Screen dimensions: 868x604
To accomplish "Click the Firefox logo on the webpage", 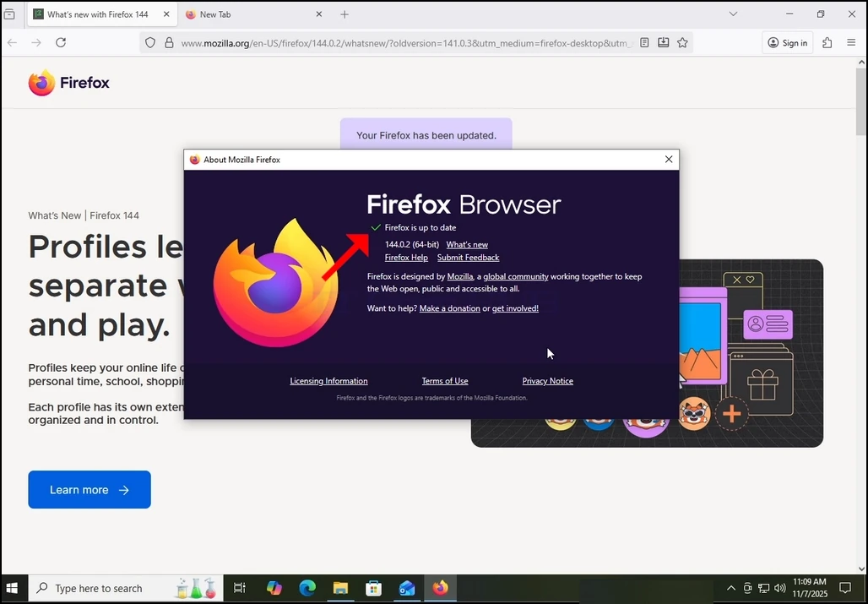I will (69, 83).
